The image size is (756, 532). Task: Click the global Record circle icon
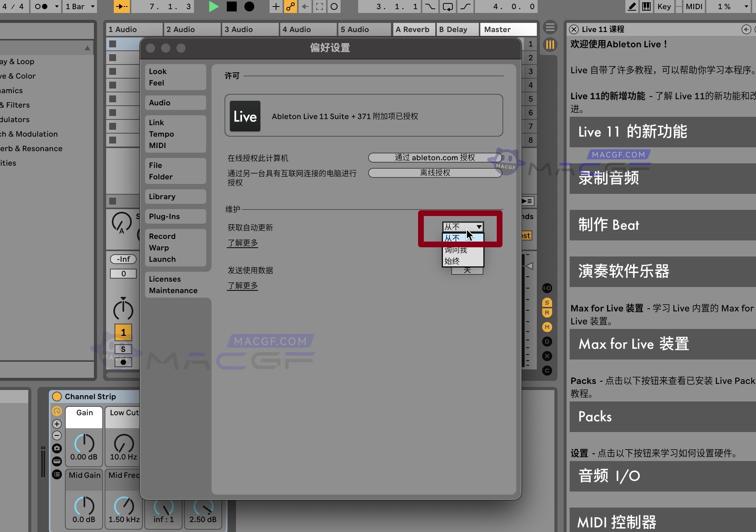tap(250, 6)
